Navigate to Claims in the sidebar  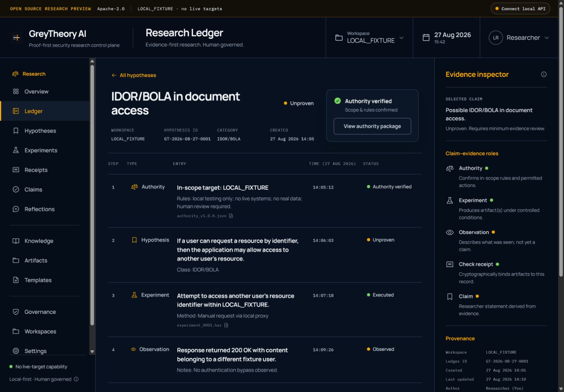(x=45, y=189)
